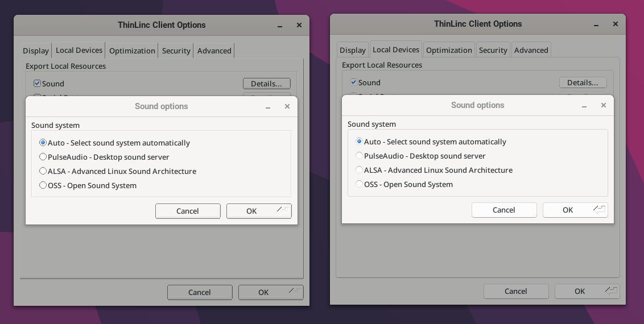Toggle Sound checkbox in left ThinLinc window
Image resolution: width=644 pixels, height=324 pixels.
pyautogui.click(x=37, y=83)
